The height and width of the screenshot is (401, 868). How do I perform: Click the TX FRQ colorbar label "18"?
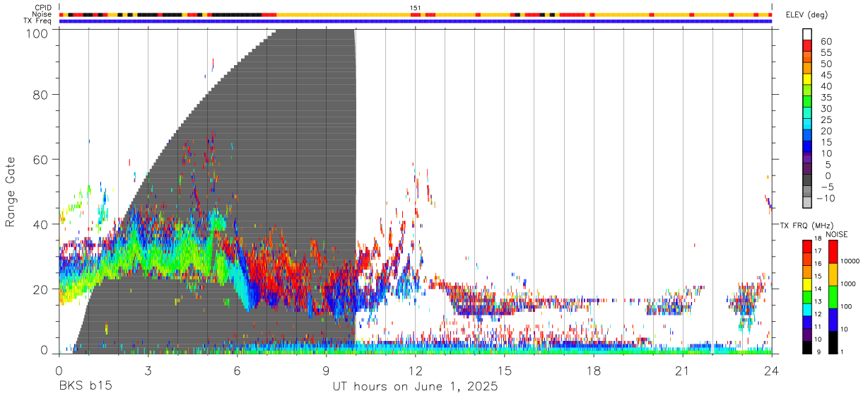817,238
